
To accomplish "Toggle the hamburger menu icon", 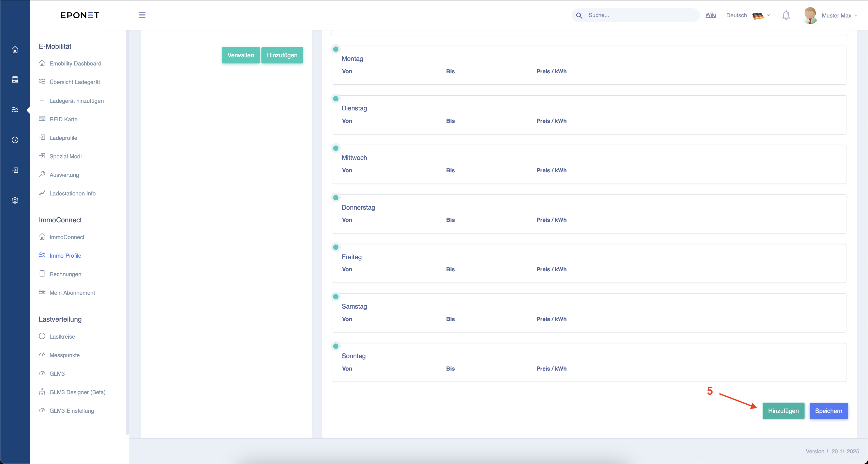I will (x=142, y=15).
